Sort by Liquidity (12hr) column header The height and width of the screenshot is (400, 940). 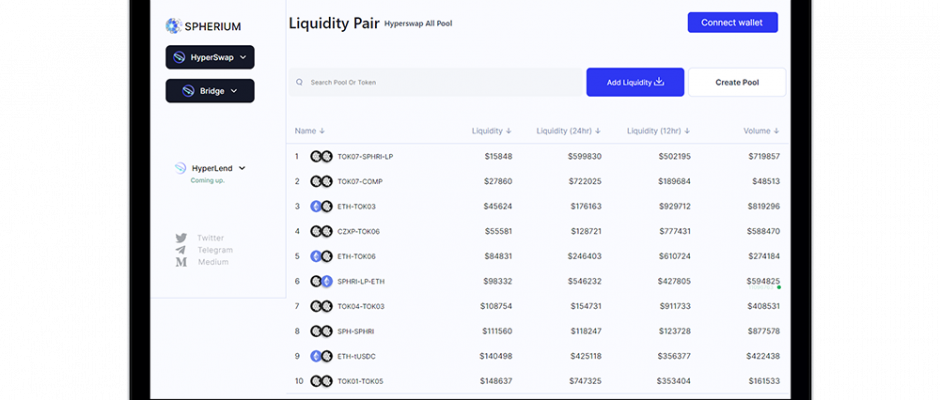(658, 131)
